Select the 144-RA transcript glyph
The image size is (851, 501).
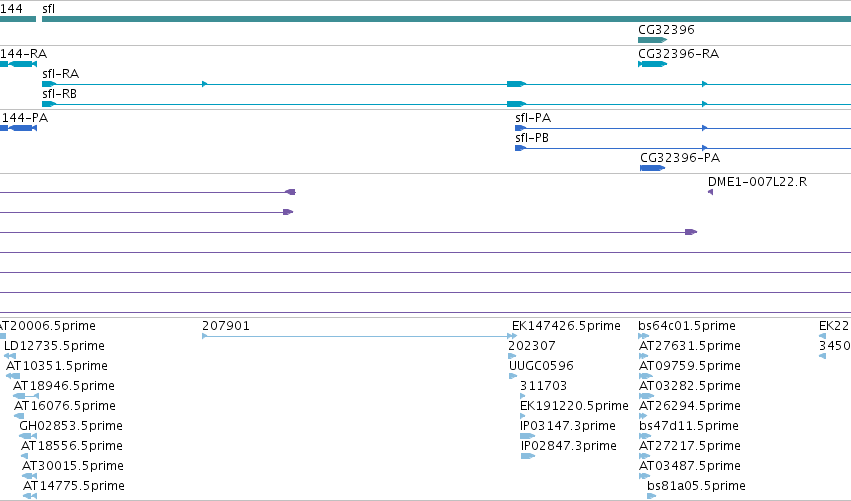[18, 64]
